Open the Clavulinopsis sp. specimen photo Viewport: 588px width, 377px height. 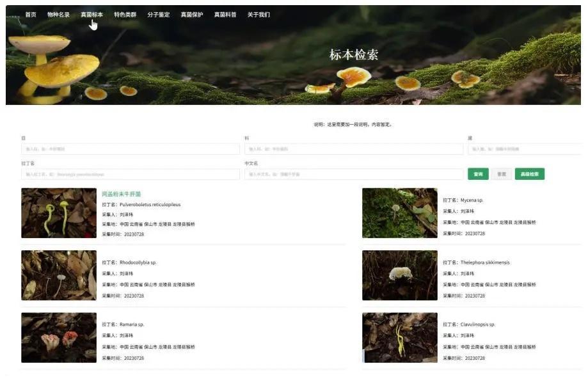(400, 337)
